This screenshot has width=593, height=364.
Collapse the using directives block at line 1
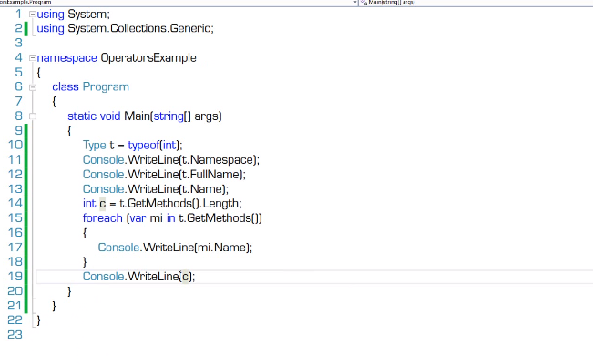point(33,15)
